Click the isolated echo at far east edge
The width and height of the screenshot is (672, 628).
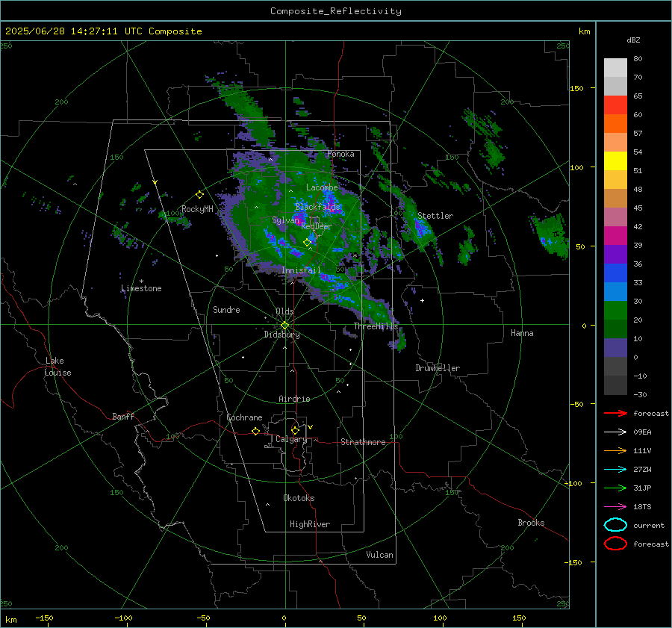(x=551, y=236)
